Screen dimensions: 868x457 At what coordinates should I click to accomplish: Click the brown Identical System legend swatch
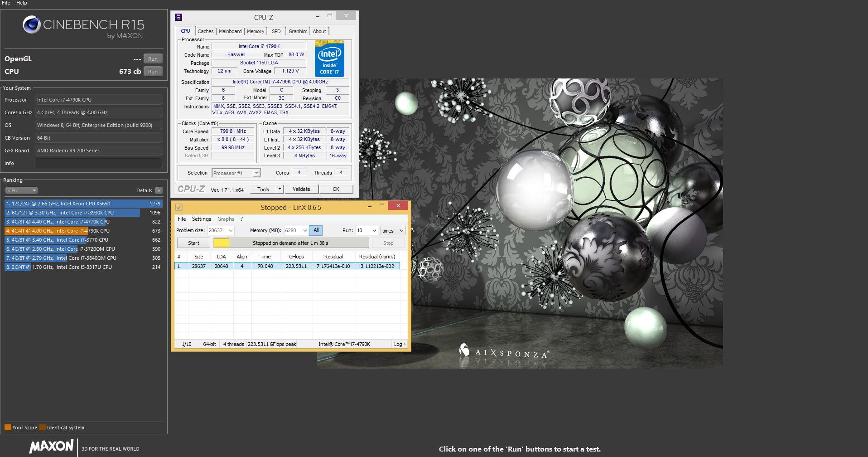43,428
